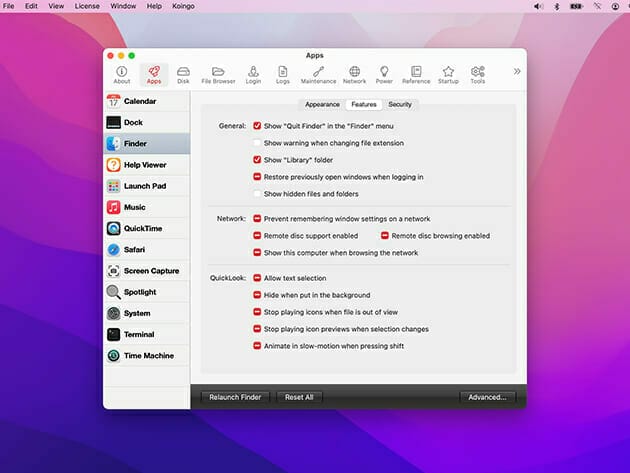Image resolution: width=630 pixels, height=473 pixels.
Task: Open the Maintenance toolbar section
Action: pos(318,74)
